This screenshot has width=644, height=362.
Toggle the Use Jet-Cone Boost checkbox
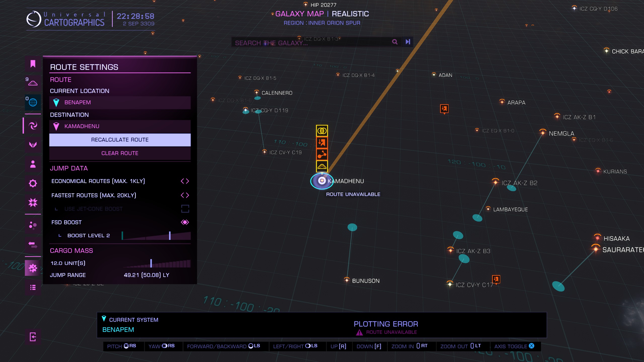tap(185, 209)
